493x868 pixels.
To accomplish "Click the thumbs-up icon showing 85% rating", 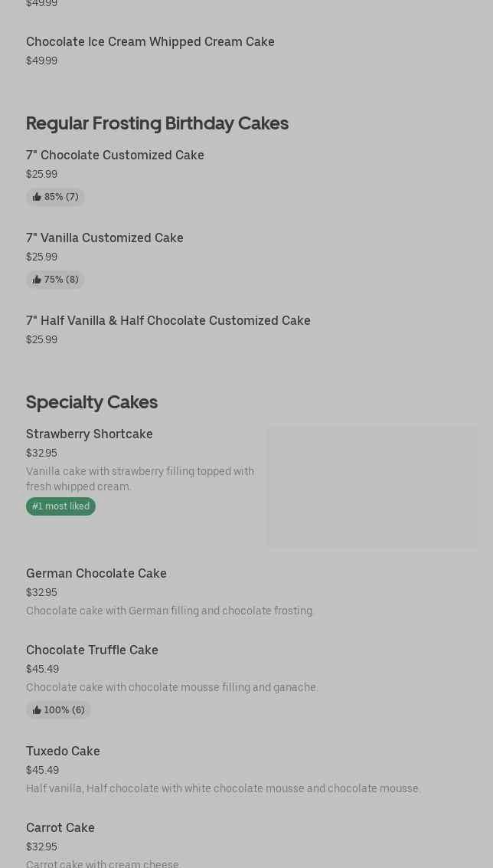I will coord(37,197).
